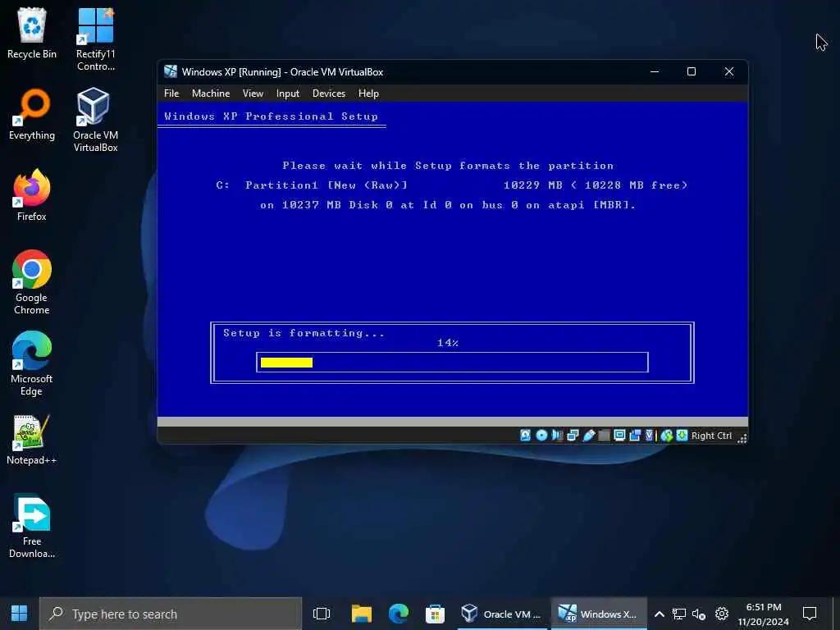Click the virtualization features (V) indicator
The height and width of the screenshot is (630, 840).
click(650, 436)
